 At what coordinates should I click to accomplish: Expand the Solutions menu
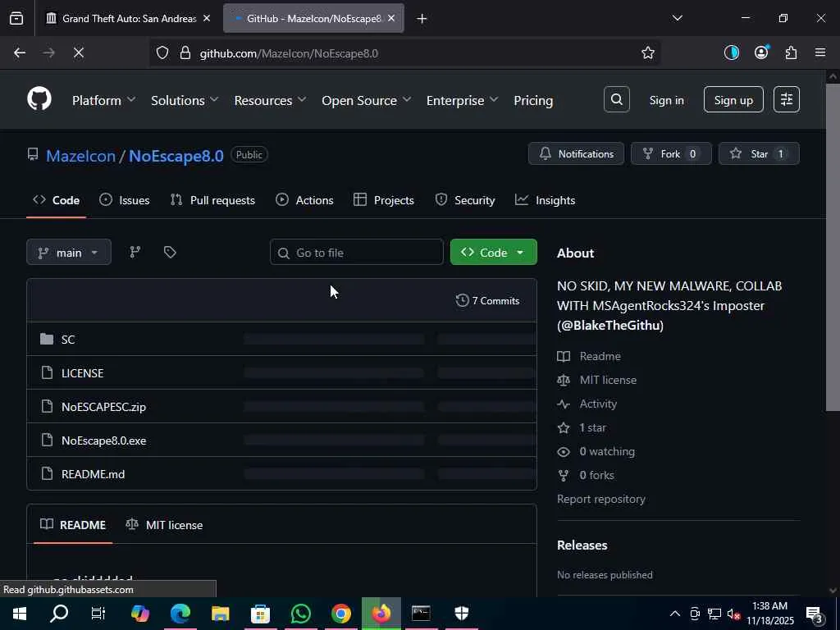[185, 100]
